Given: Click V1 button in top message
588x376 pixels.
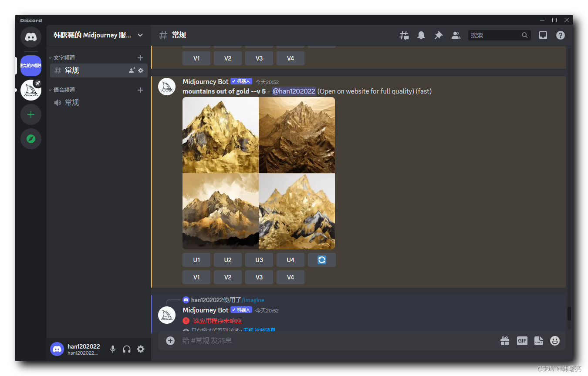Looking at the screenshot, I should [x=196, y=58].
